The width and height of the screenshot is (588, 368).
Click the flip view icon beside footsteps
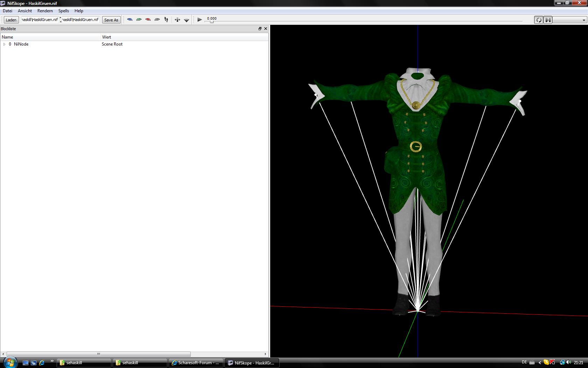pos(177,20)
